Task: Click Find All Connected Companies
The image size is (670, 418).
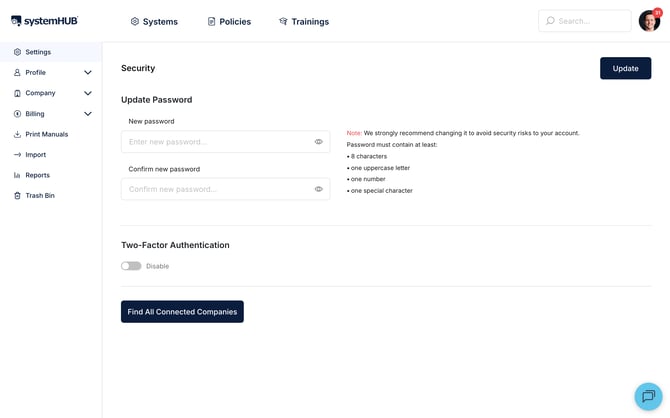Action: 182,312
